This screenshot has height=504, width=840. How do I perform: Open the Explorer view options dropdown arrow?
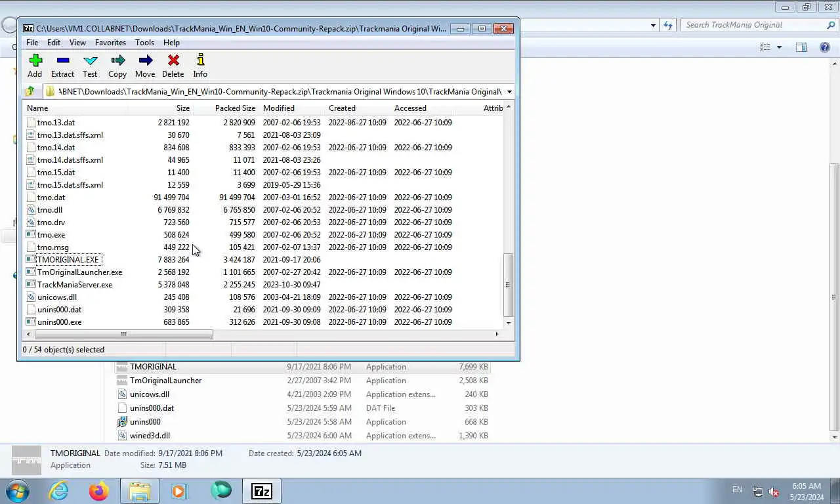click(x=780, y=47)
